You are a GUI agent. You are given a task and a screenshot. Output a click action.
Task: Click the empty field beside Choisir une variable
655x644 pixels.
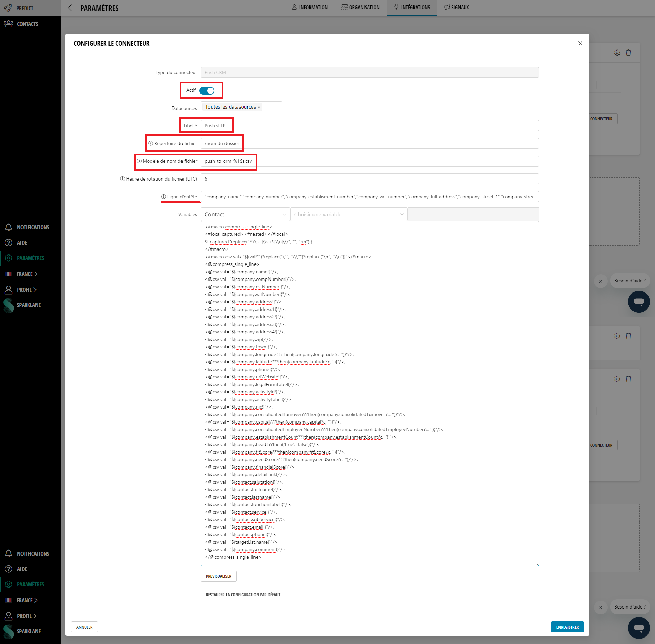tap(473, 214)
